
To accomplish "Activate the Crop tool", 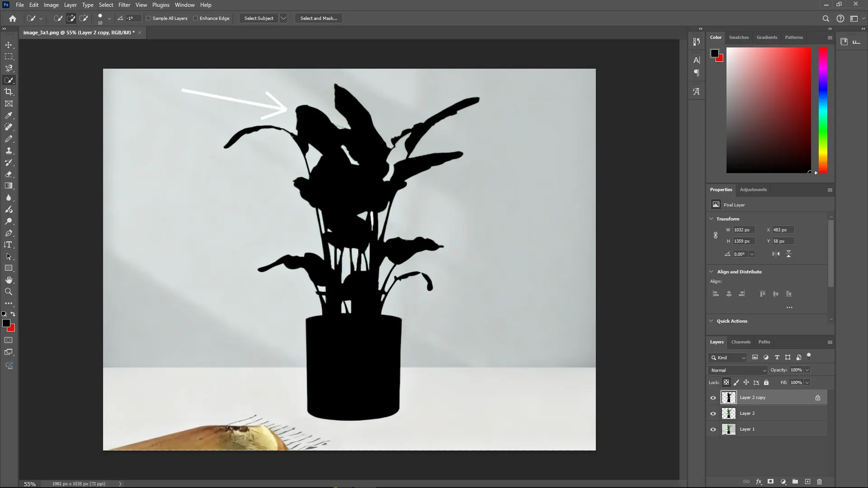I will click(9, 92).
